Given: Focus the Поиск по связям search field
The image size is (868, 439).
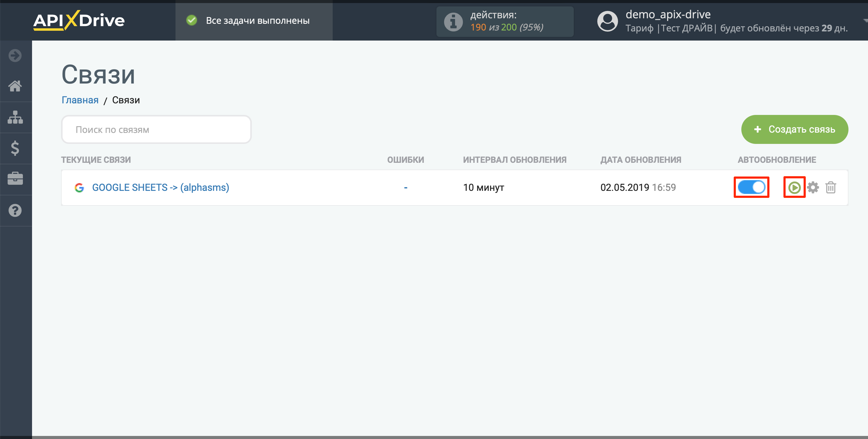Looking at the screenshot, I should 156,130.
